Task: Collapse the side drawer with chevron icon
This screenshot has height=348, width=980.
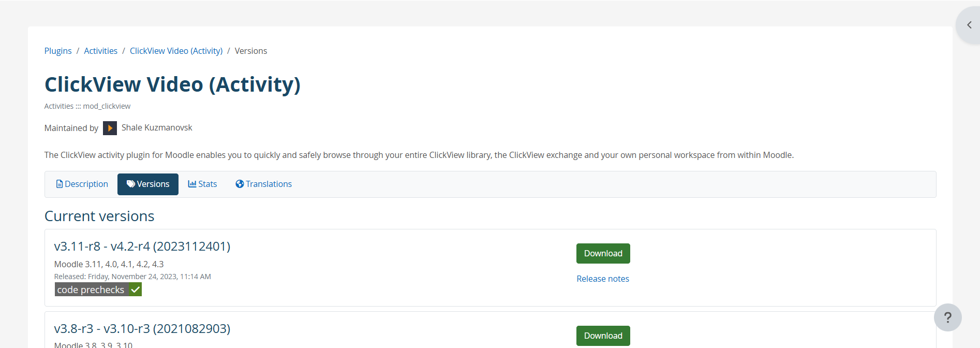Action: coord(969,25)
